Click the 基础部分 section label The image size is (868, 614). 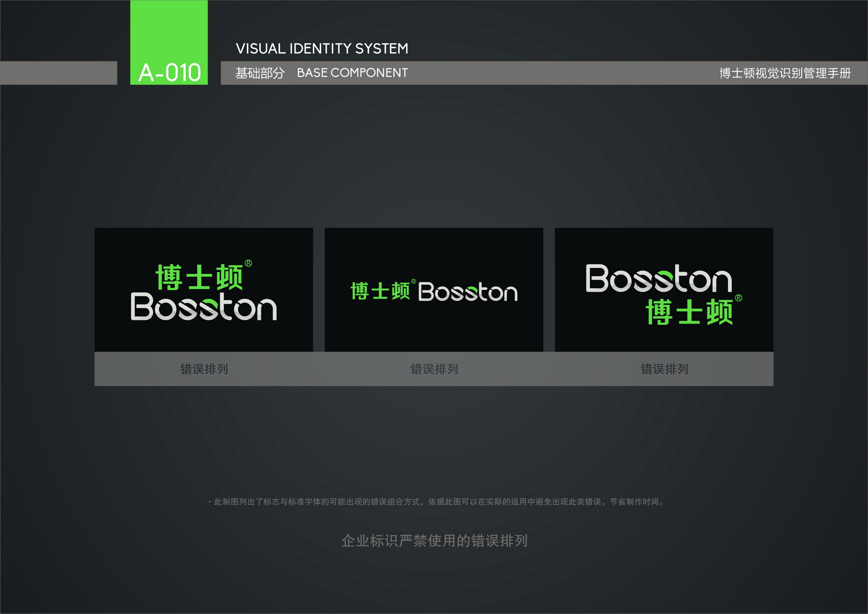[260, 73]
